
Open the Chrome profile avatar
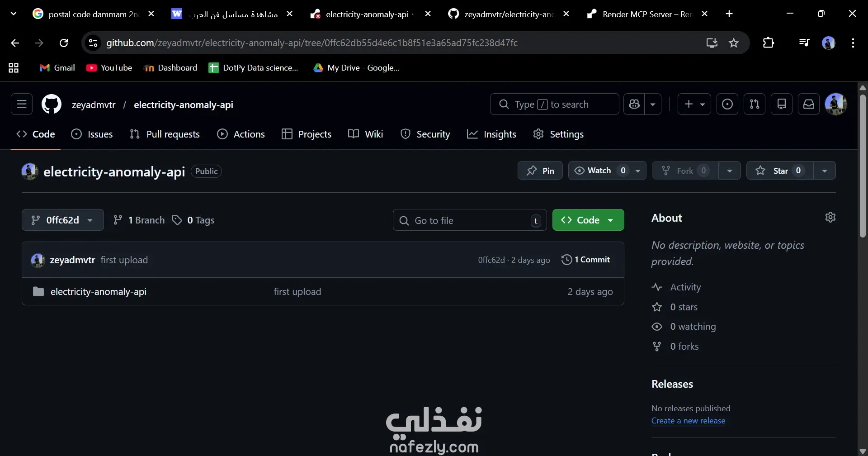[x=828, y=43]
